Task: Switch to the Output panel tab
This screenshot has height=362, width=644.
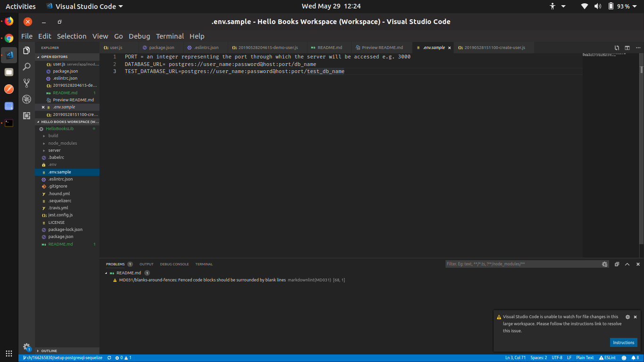Action: (x=146, y=264)
